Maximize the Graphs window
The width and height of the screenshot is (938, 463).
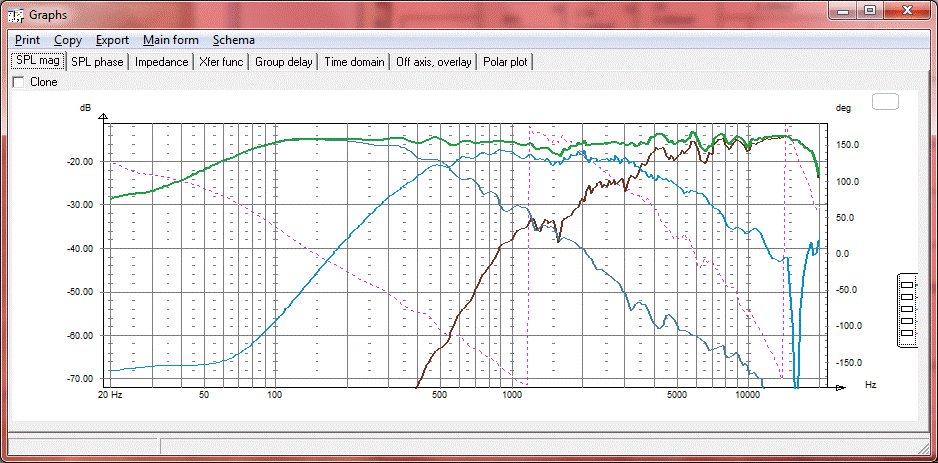pyautogui.click(x=869, y=10)
